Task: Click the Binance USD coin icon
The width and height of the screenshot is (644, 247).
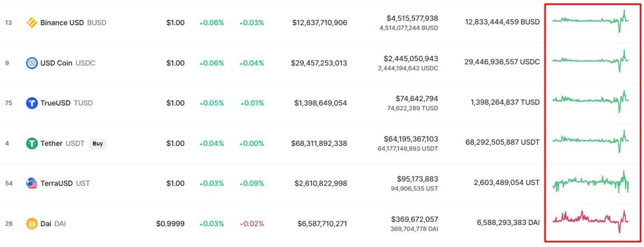Action: tap(32, 23)
